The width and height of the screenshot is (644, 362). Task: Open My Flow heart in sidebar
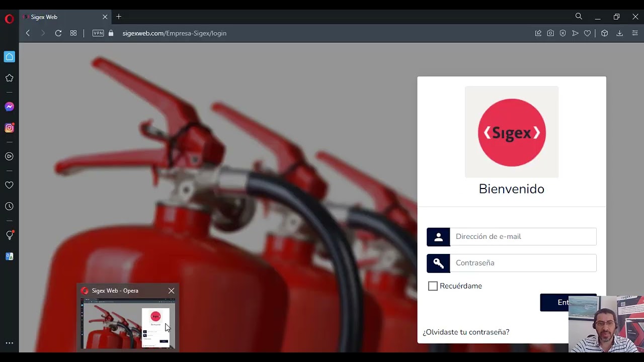tap(9, 185)
